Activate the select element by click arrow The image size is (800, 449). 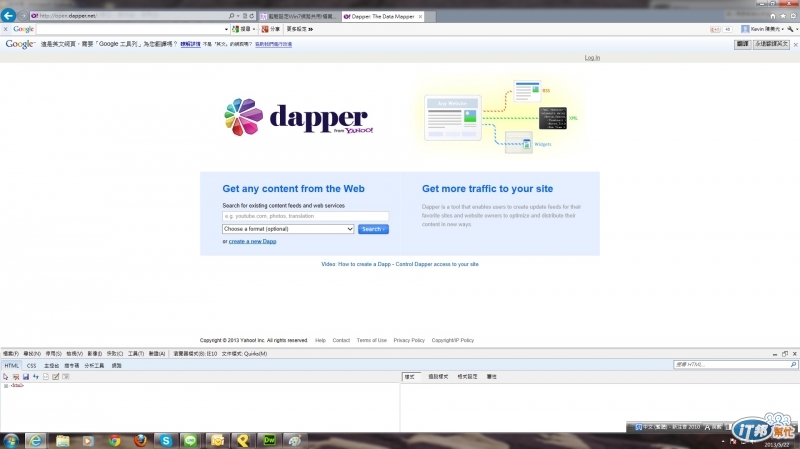pos(6,377)
